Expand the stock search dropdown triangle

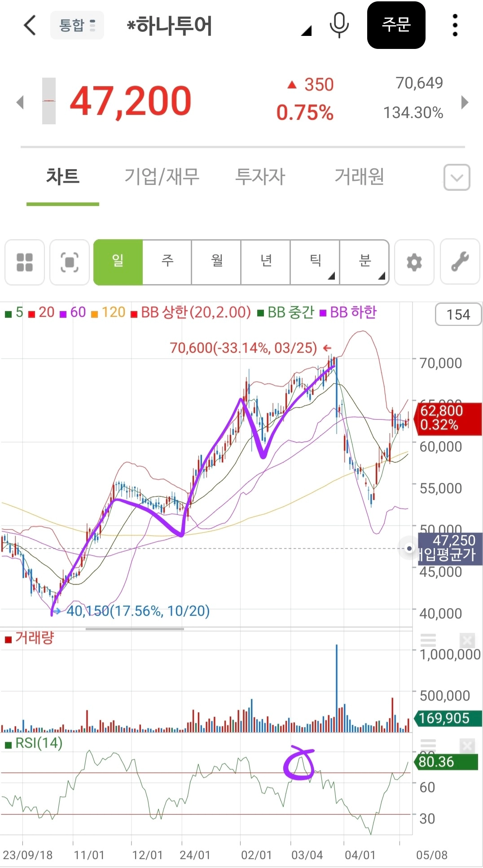pyautogui.click(x=306, y=31)
